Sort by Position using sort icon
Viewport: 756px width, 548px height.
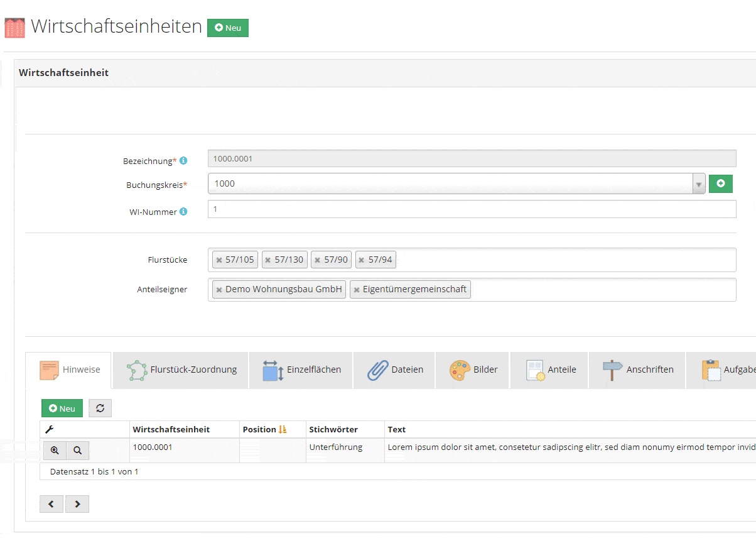pyautogui.click(x=283, y=429)
